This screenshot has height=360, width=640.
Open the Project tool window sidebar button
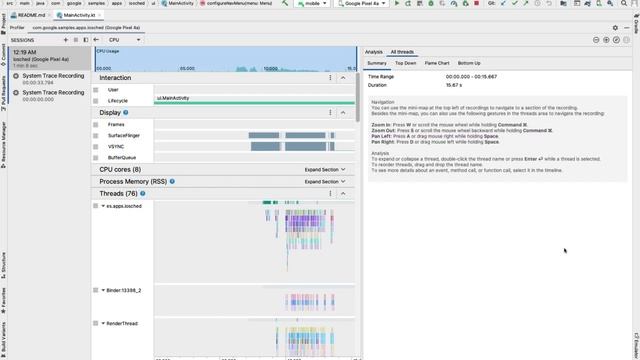coord(4,25)
